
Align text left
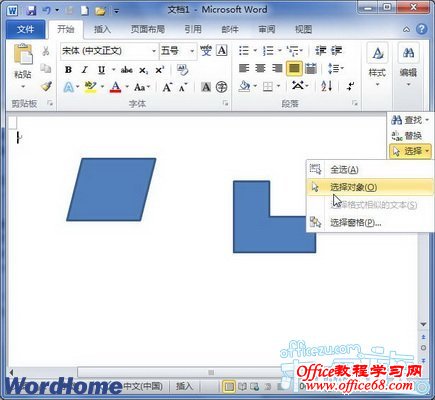click(244, 69)
